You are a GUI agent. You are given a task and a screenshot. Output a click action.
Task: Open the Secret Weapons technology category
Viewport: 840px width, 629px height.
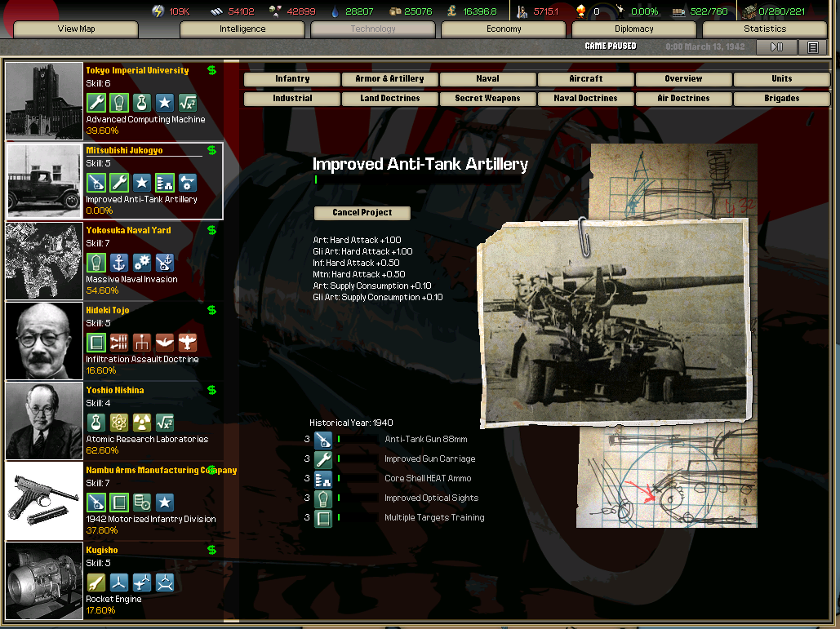tap(487, 99)
